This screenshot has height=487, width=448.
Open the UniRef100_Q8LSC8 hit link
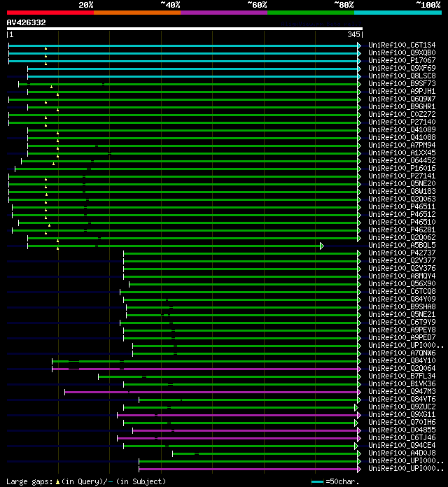(402, 76)
